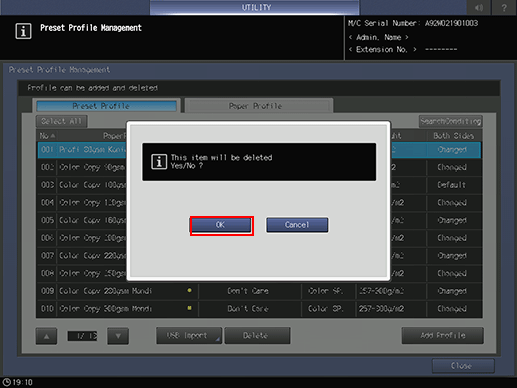517x388 pixels.
Task: Click Changed status in row 010
Action: click(x=452, y=309)
